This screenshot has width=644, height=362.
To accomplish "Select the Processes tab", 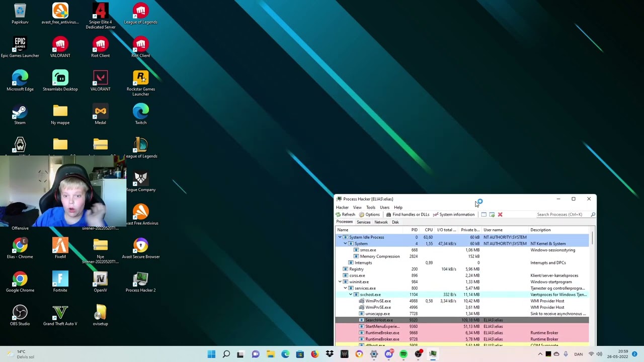I will (345, 222).
